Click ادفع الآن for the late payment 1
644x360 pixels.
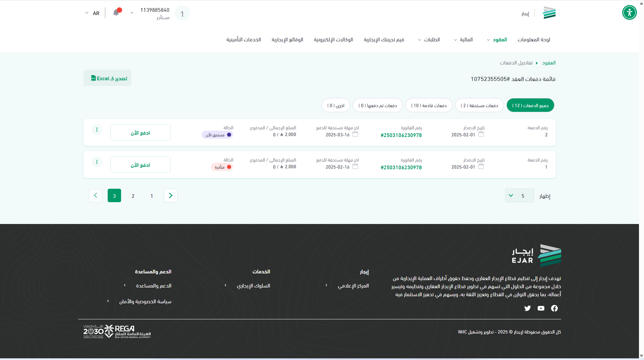[140, 165]
